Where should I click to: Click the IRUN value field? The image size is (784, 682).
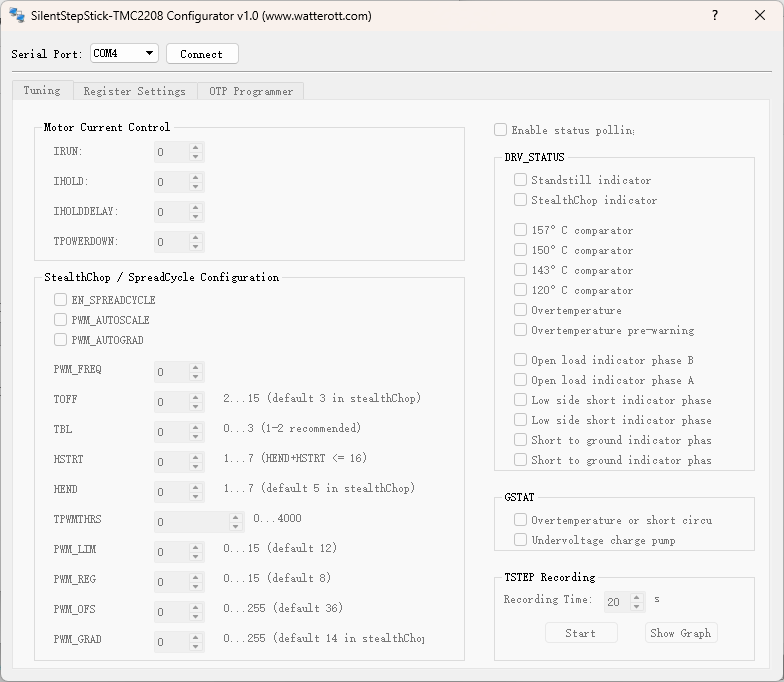pyautogui.click(x=172, y=152)
